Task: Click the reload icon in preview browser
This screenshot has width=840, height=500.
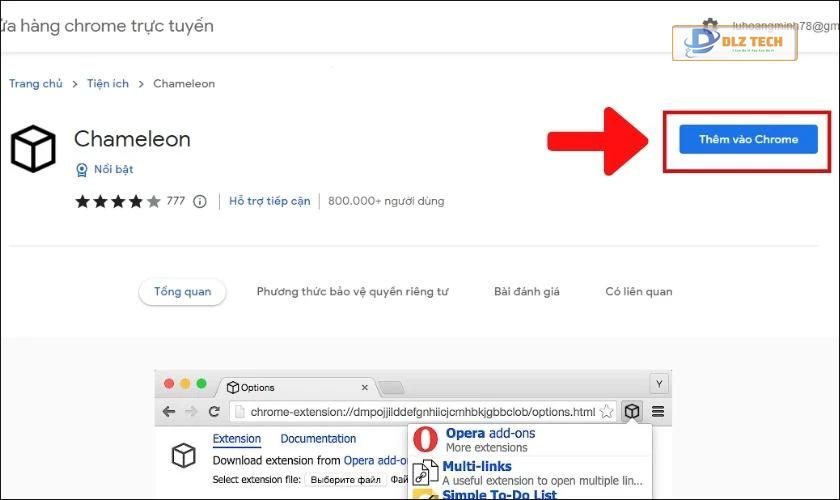Action: click(x=214, y=412)
